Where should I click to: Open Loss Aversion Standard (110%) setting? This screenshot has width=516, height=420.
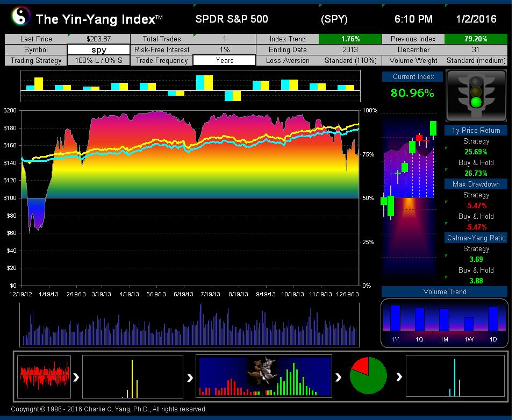(x=350, y=61)
